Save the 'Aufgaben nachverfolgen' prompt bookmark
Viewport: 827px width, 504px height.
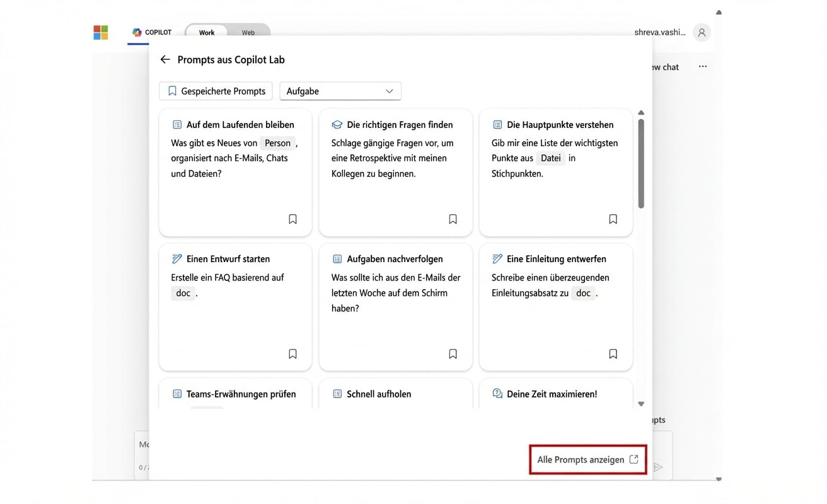pyautogui.click(x=453, y=354)
